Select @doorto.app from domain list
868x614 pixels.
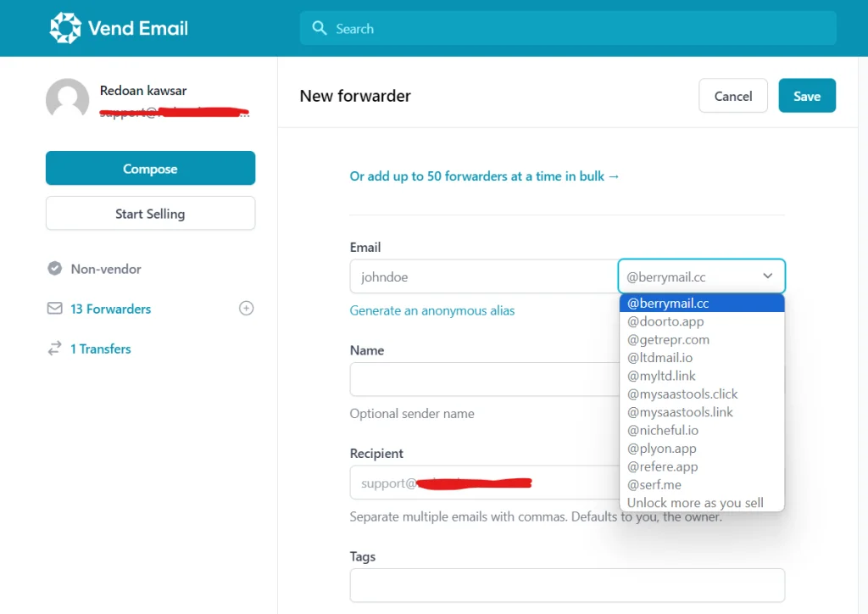point(665,321)
